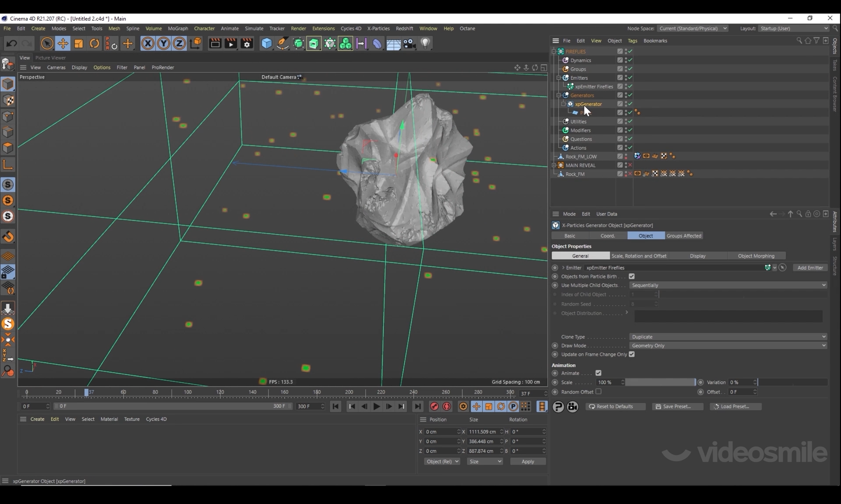The height and width of the screenshot is (504, 841).
Task: Click Reset to Defaults button
Action: pyautogui.click(x=615, y=406)
